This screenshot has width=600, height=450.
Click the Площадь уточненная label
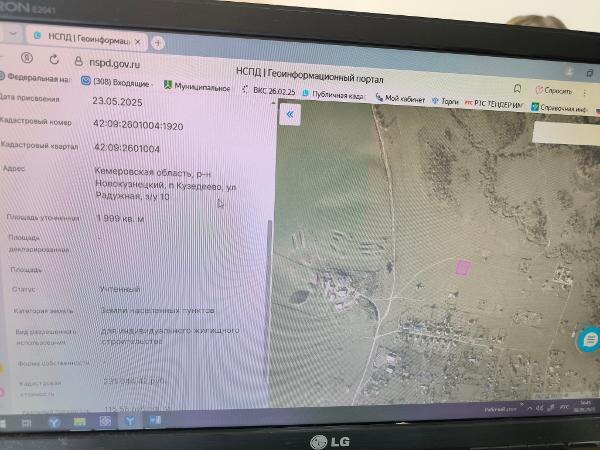[x=43, y=217]
